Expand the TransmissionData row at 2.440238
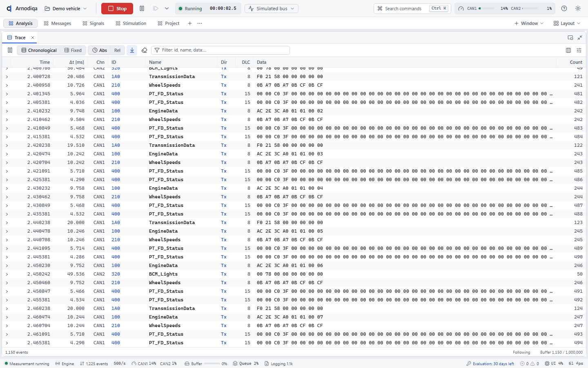 7,222
